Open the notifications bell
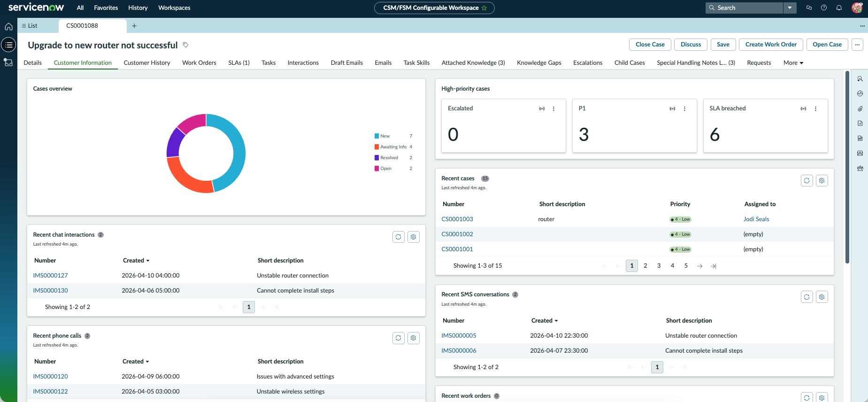The image size is (868, 402). (839, 8)
